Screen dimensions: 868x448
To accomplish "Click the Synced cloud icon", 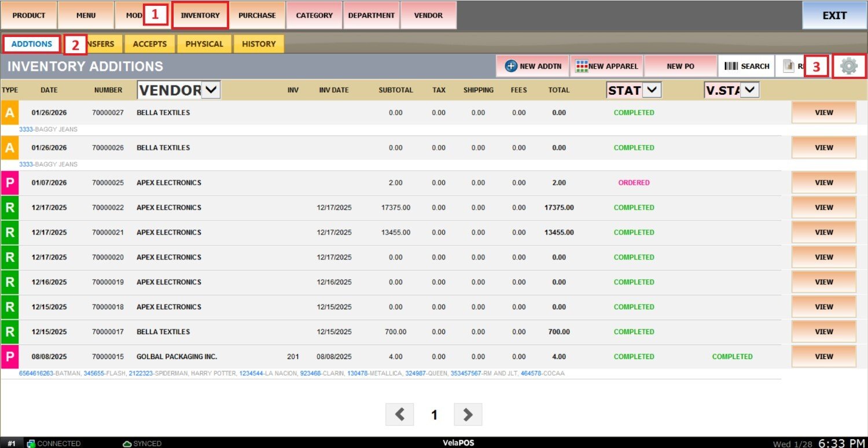I will tap(127, 443).
